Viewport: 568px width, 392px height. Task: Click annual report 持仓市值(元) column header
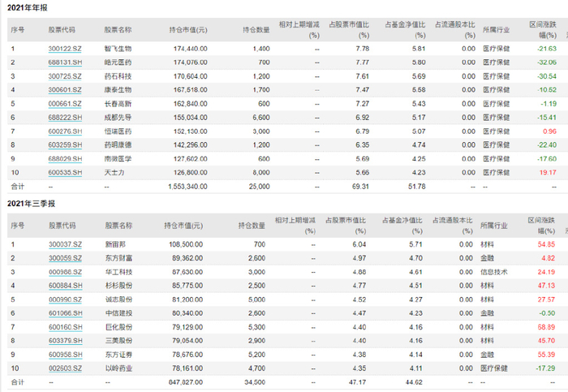188,30
